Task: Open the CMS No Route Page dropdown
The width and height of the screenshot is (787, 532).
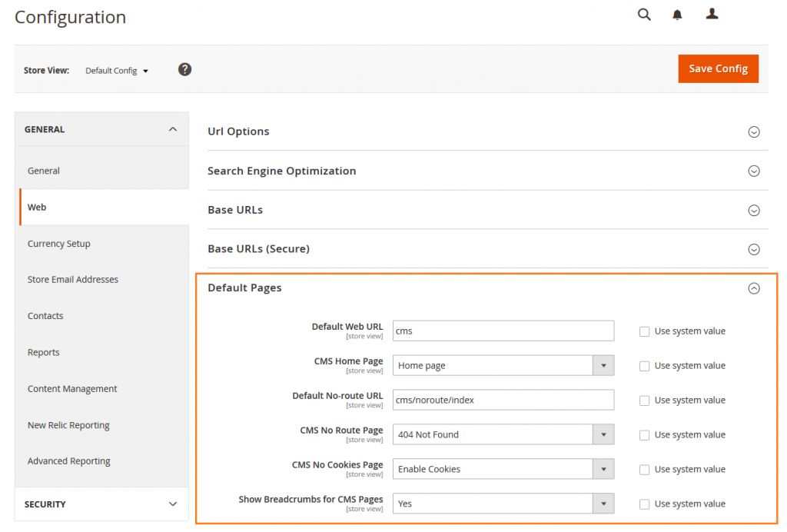Action: coord(604,434)
